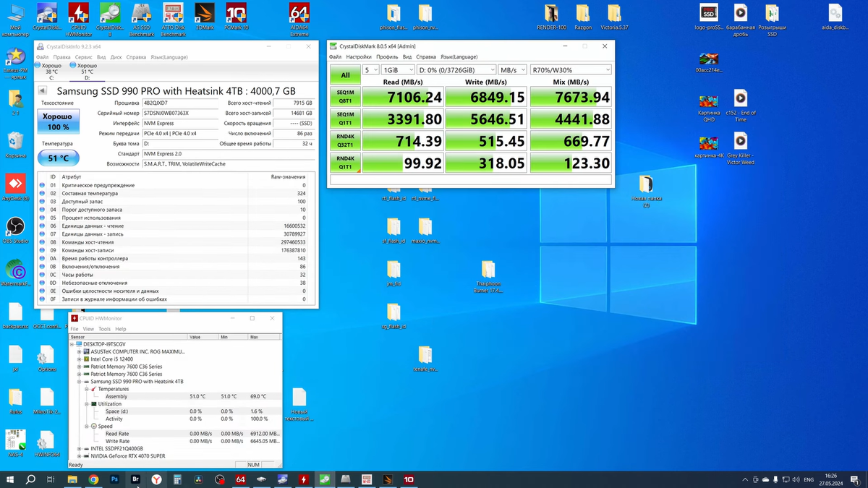The image size is (868, 488).
Task: Open the Calculator taskbar icon
Action: tap(177, 479)
